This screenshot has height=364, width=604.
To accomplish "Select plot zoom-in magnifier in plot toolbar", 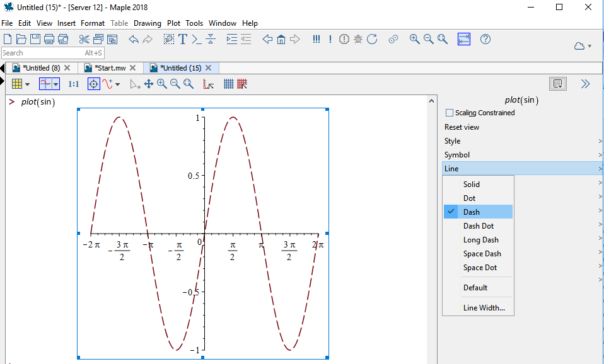I will point(162,84).
